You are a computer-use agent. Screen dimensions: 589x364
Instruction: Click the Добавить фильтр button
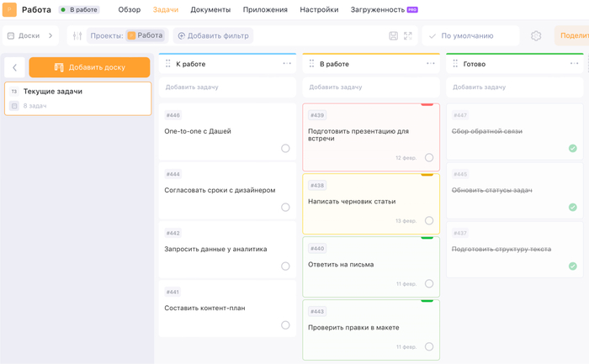213,36
